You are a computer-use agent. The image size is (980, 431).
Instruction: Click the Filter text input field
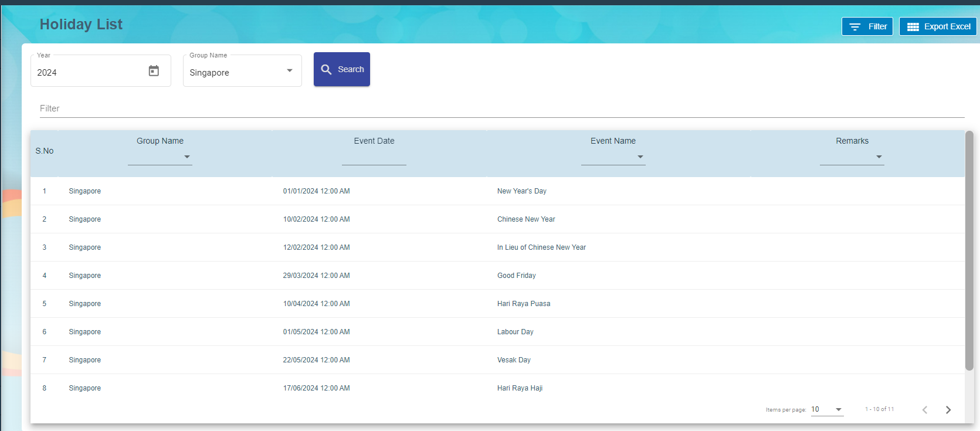pos(501,108)
